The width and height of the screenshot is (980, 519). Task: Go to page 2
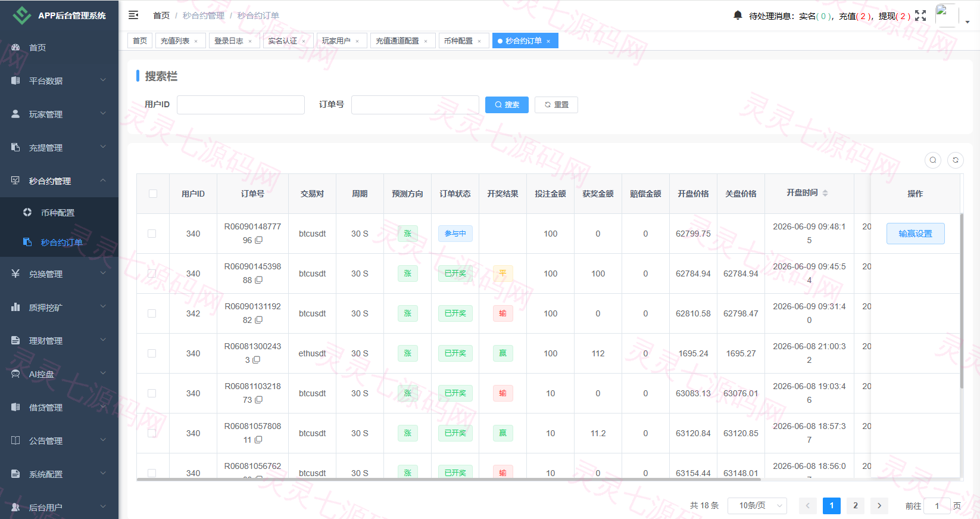coord(856,506)
